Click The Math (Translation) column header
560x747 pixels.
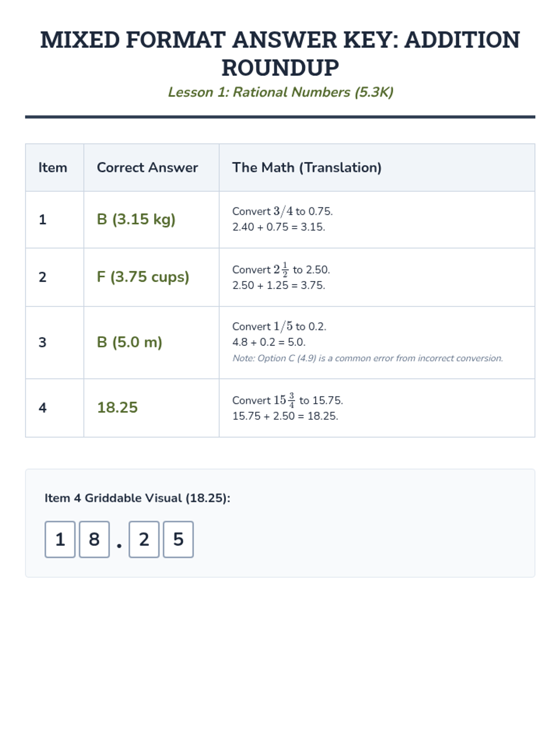307,168
